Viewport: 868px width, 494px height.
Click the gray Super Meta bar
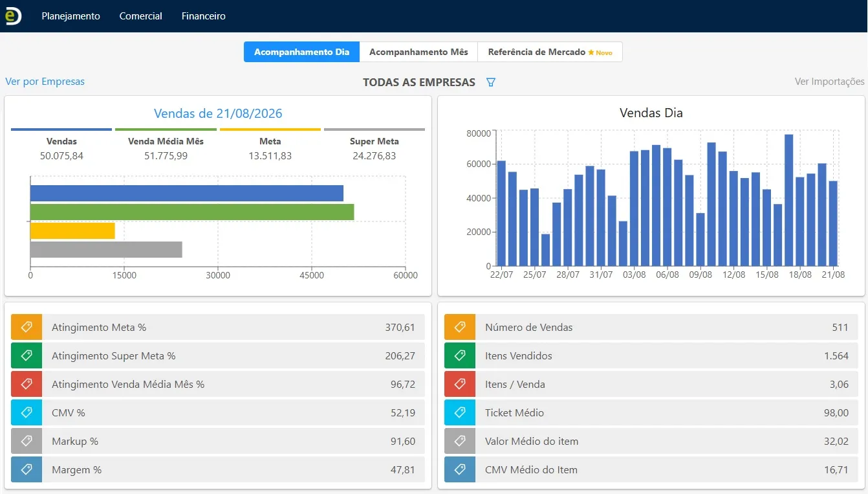point(106,249)
